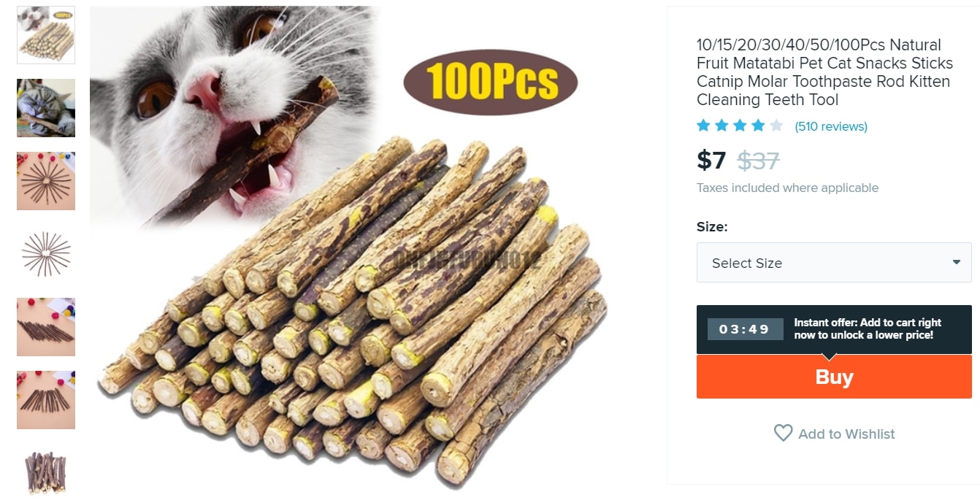Image resolution: width=980 pixels, height=500 pixels.
Task: Click the Size dropdown arrow
Action: click(x=956, y=263)
